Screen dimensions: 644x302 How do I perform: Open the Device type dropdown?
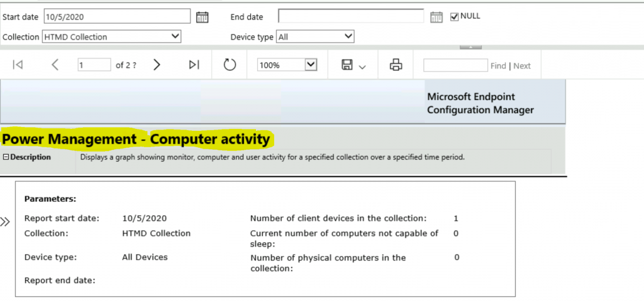point(315,36)
